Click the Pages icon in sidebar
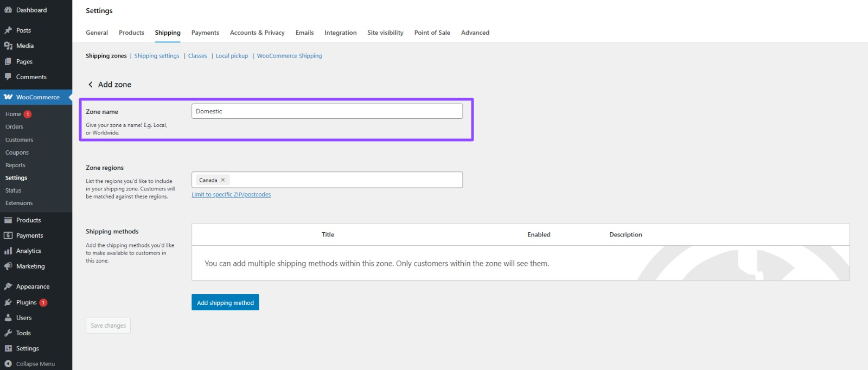The width and height of the screenshot is (868, 370). [8, 61]
